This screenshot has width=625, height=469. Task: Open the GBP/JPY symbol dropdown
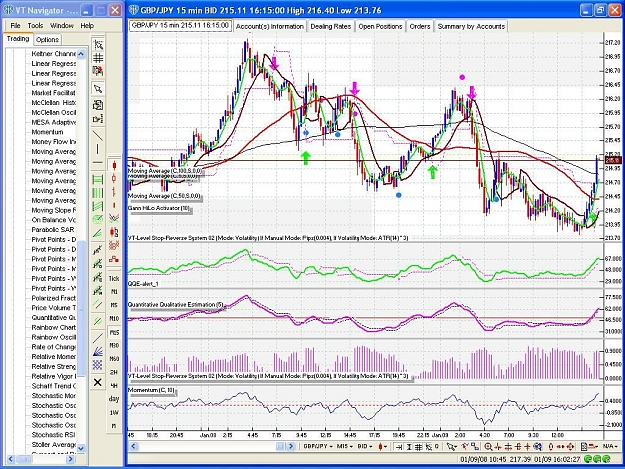[318, 446]
